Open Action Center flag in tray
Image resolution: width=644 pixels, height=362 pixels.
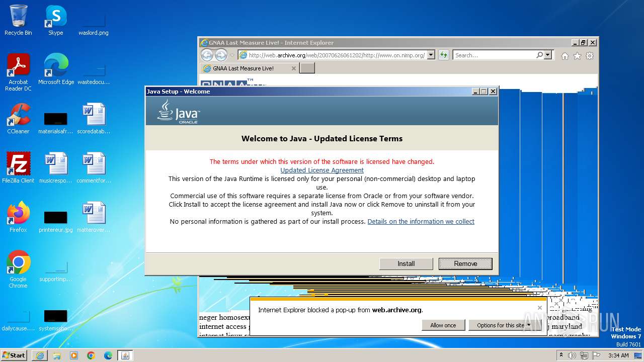point(596,355)
